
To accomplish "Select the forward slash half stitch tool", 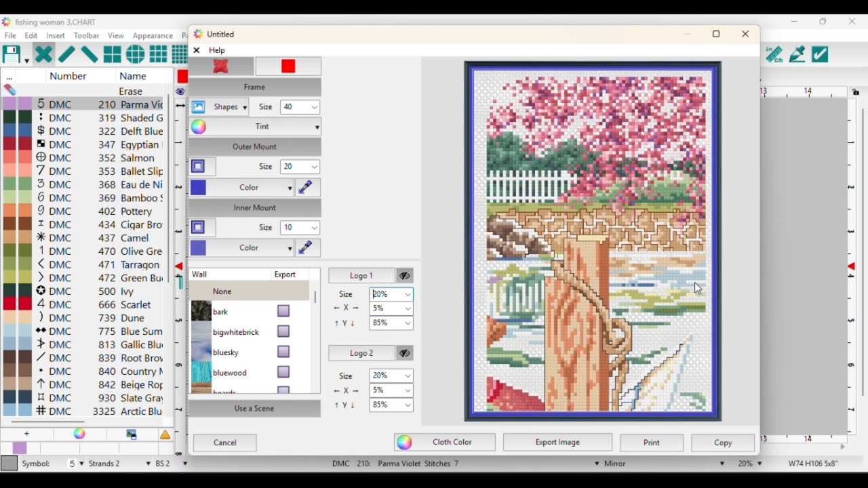I will 66,54.
